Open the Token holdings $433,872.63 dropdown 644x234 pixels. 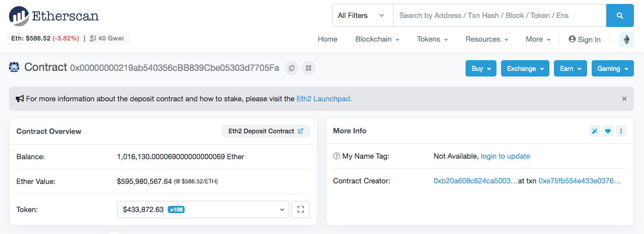203,209
